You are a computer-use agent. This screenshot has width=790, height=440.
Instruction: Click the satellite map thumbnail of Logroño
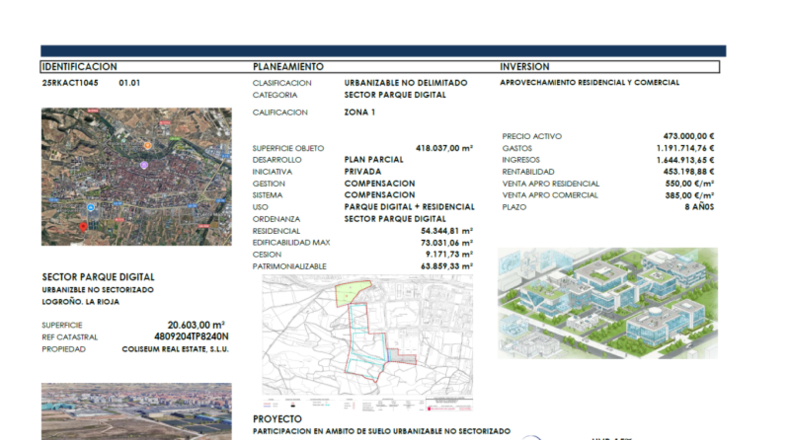(x=137, y=176)
